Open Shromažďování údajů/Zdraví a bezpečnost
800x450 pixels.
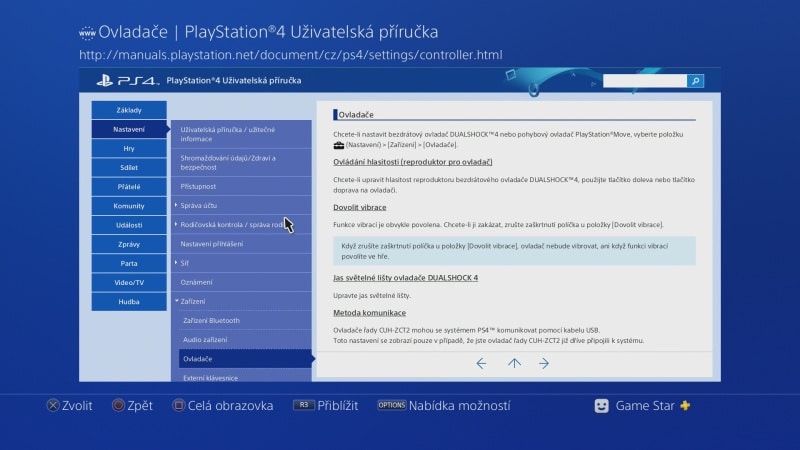(x=241, y=163)
